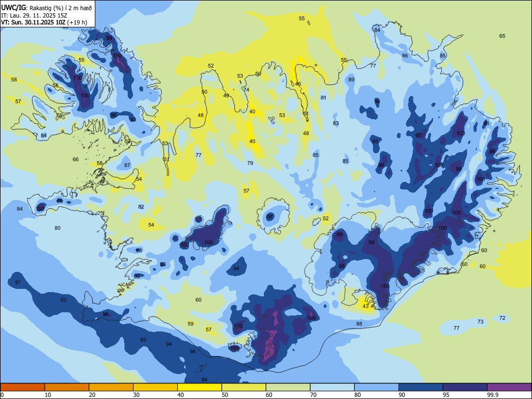532x399 pixels.
Task: Click the bright yellow 40–50 legend swatch
Action: point(199,387)
